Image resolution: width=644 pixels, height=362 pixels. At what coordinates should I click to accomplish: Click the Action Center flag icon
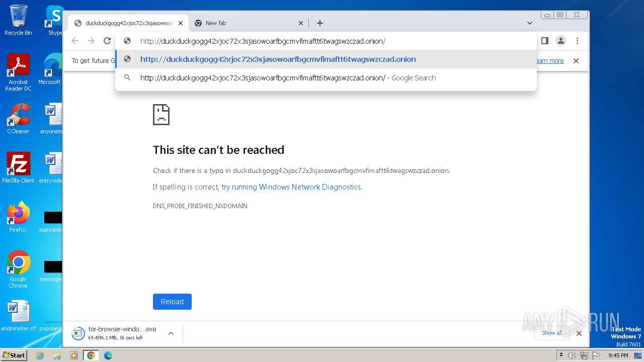595,355
